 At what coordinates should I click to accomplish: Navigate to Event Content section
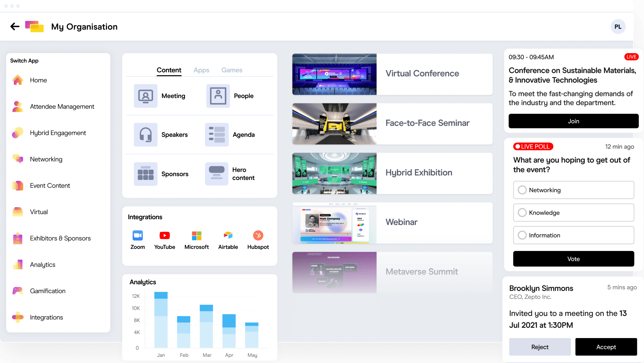click(x=50, y=185)
